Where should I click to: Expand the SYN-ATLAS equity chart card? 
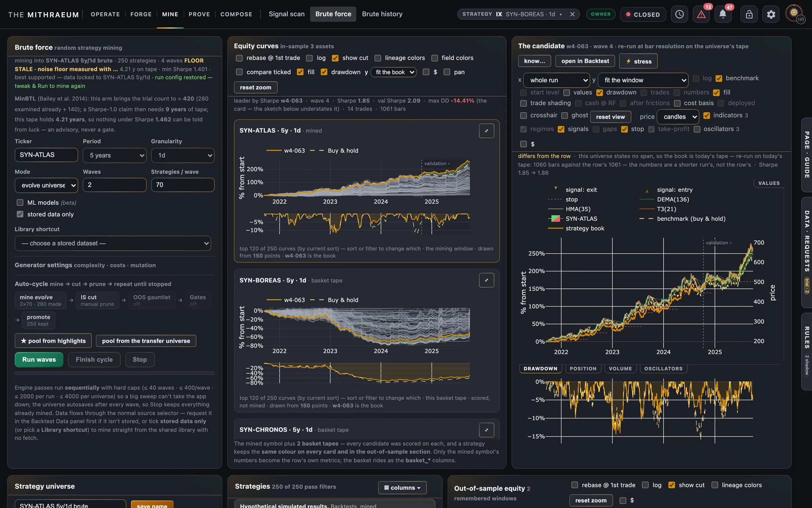point(486,131)
